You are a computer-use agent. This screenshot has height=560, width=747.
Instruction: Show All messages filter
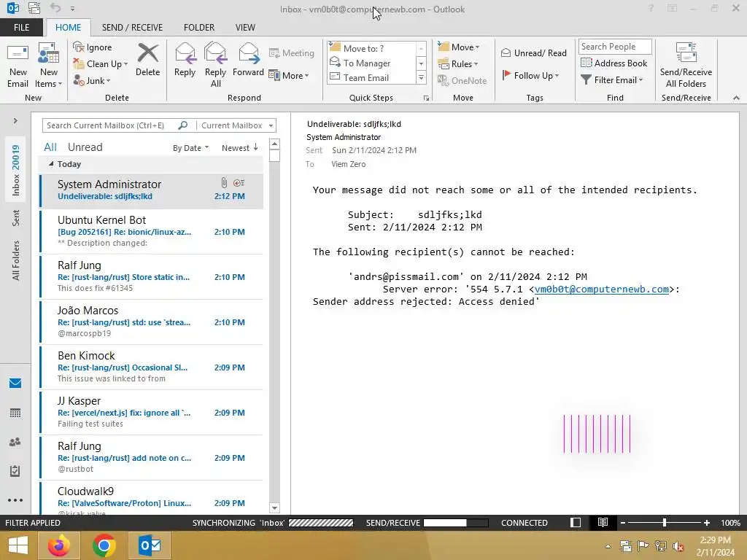pos(50,147)
